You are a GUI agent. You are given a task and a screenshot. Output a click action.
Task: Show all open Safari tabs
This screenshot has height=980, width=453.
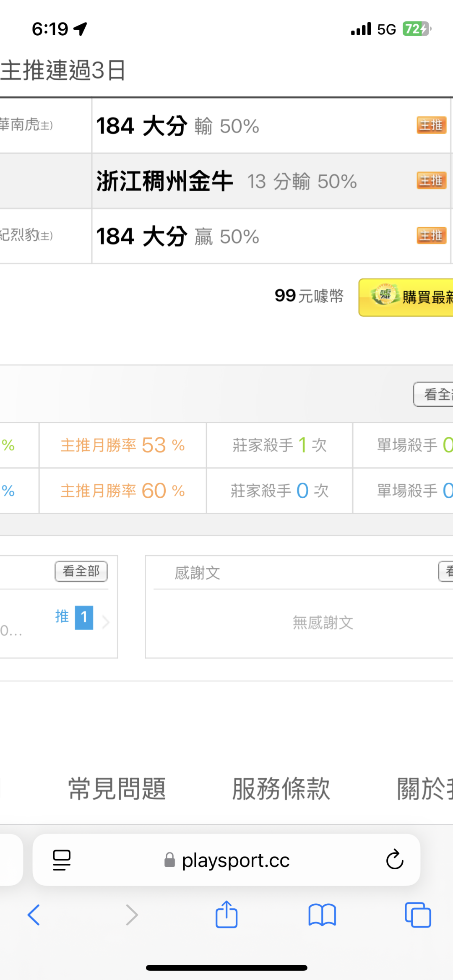(418, 915)
